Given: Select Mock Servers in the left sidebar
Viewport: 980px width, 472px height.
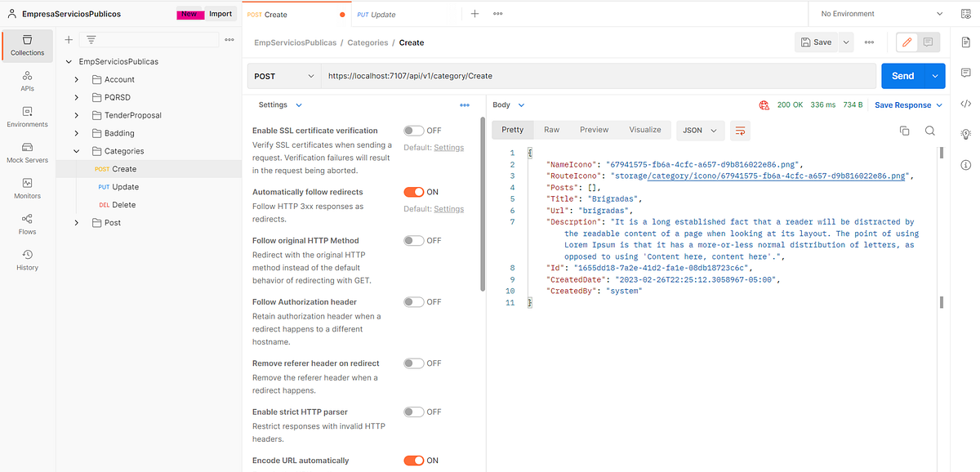Looking at the screenshot, I should (27, 152).
